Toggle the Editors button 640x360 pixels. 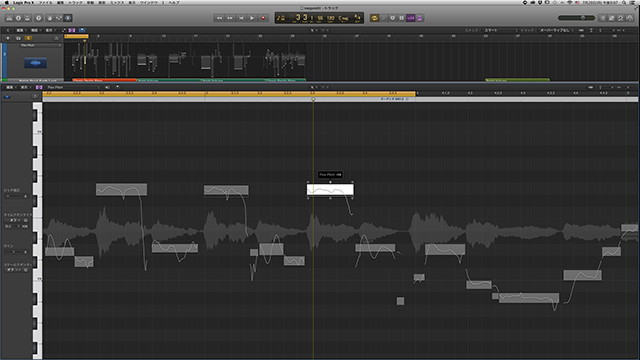click(68, 18)
